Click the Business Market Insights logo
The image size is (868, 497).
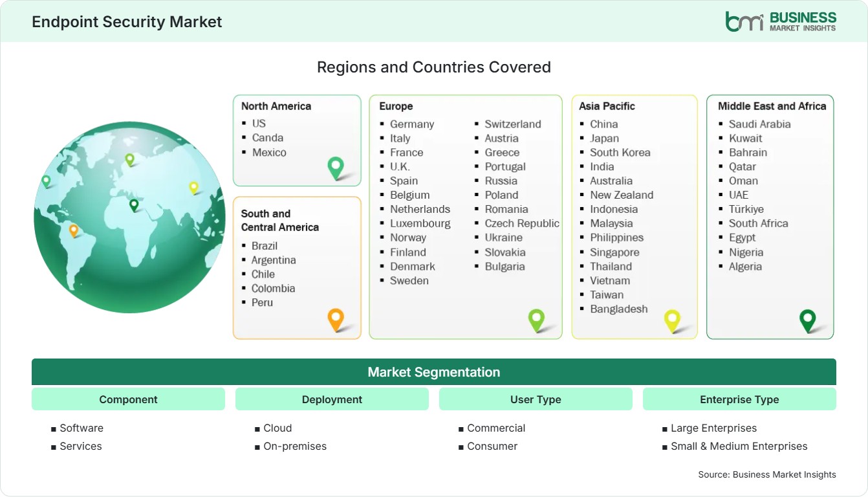point(781,21)
